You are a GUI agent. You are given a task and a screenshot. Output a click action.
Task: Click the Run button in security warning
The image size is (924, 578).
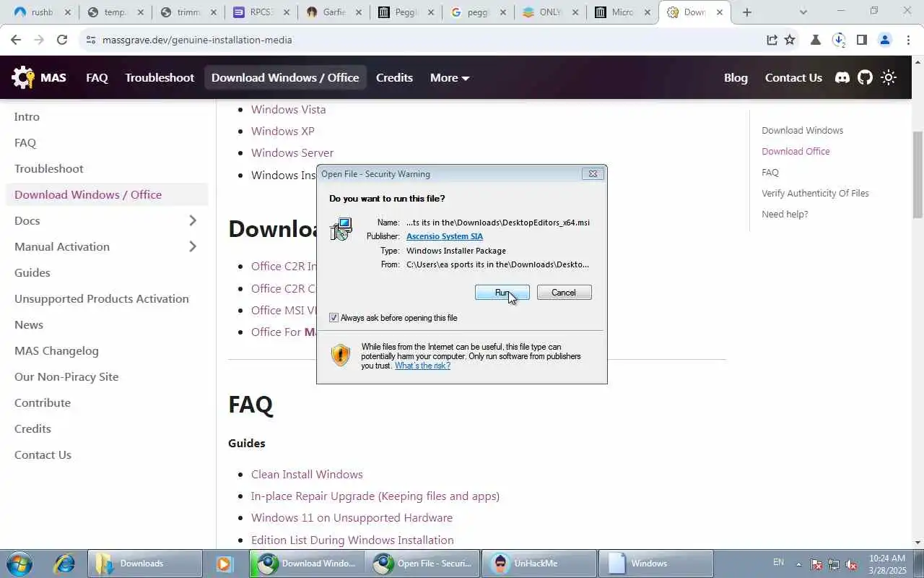point(502,293)
